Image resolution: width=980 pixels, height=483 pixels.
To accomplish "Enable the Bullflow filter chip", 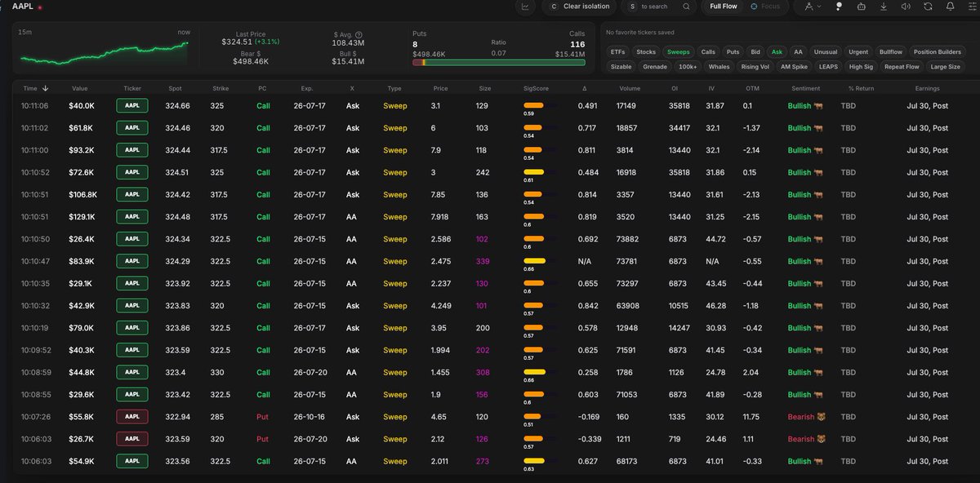I will (x=891, y=51).
